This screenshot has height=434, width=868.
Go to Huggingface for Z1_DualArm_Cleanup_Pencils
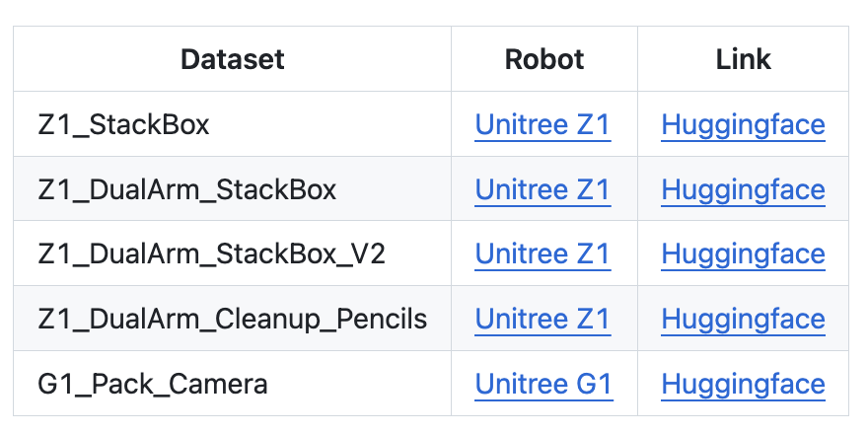pos(743,319)
